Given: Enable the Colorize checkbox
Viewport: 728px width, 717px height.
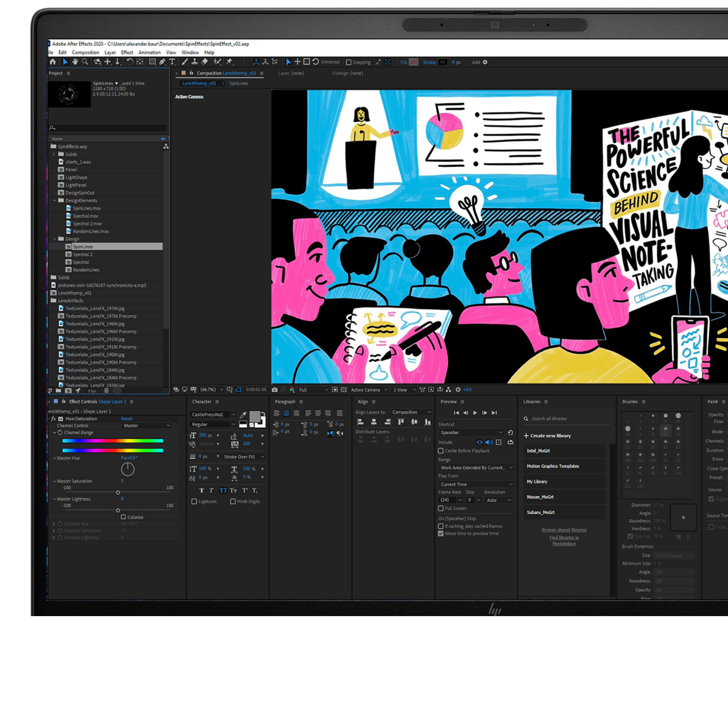Looking at the screenshot, I should coord(123,517).
